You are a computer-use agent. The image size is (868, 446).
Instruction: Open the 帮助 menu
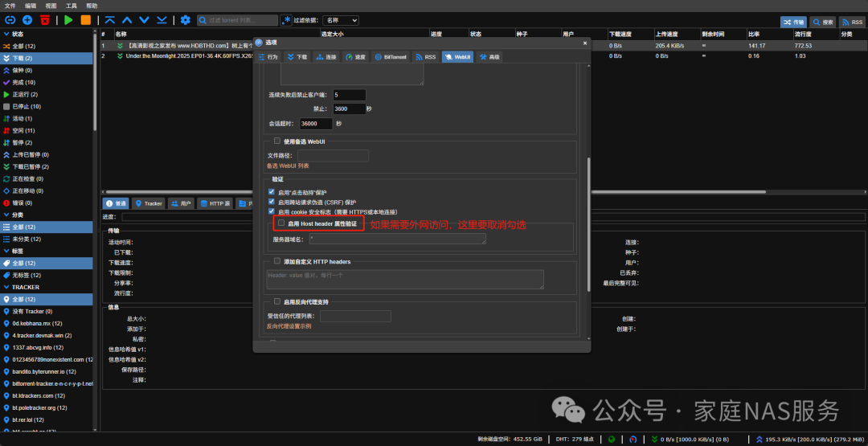pyautogui.click(x=92, y=6)
